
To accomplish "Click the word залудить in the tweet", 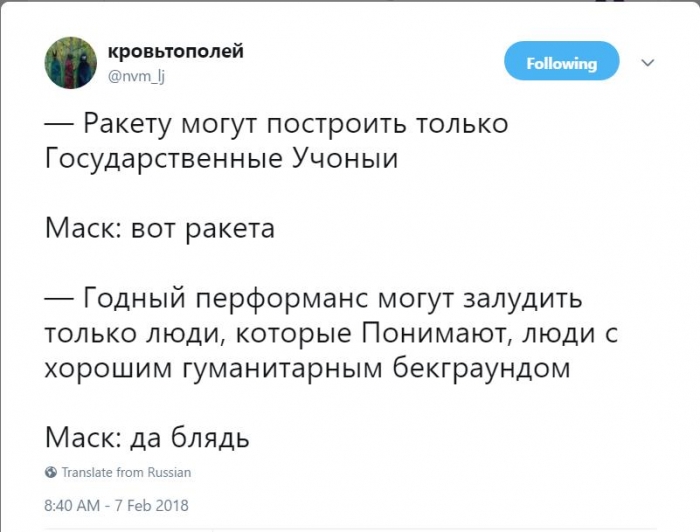I will point(522,298).
